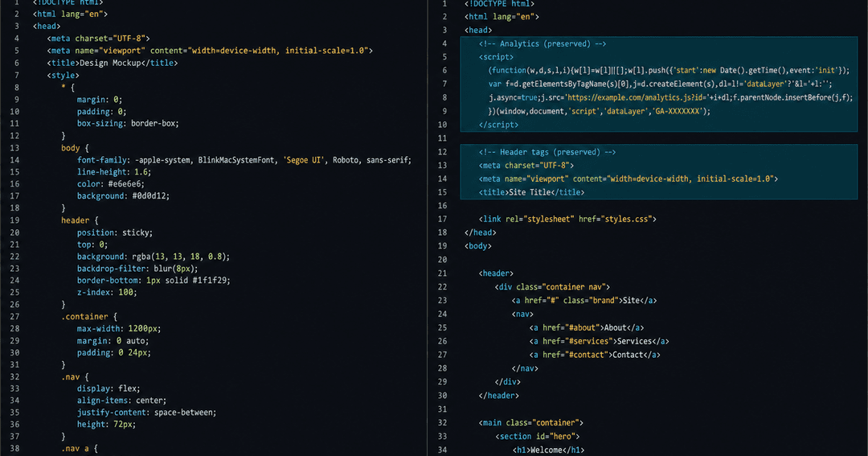This screenshot has height=456, width=868.
Task: Click the 'header {' selector in left pane
Action: coord(80,220)
